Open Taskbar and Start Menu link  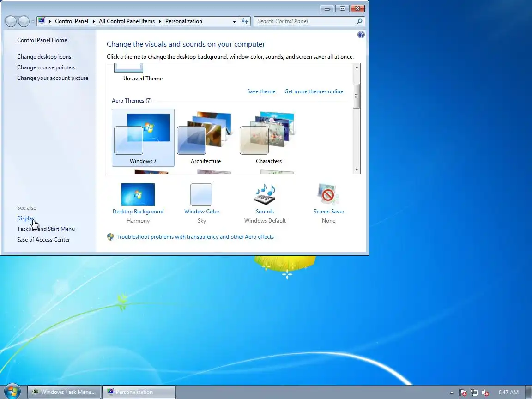[x=46, y=229]
